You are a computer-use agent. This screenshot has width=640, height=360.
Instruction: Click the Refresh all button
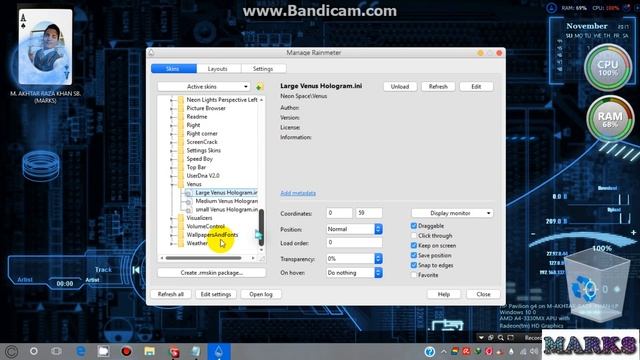tap(171, 294)
